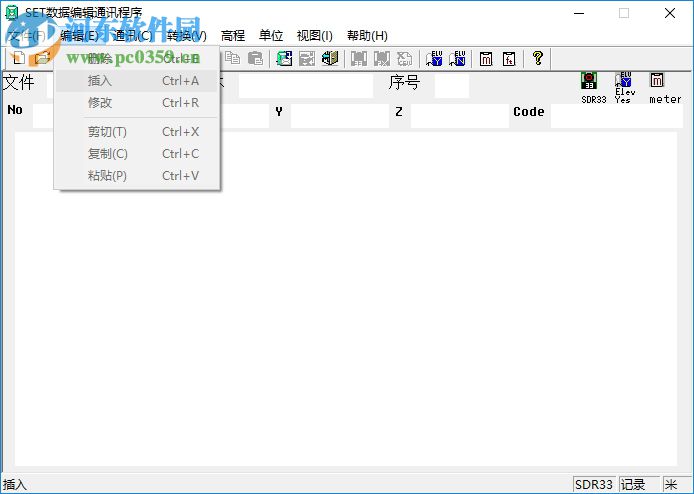Choose 粘贴(P) in the edit menu
This screenshot has height=494, width=694.
pyautogui.click(x=137, y=176)
